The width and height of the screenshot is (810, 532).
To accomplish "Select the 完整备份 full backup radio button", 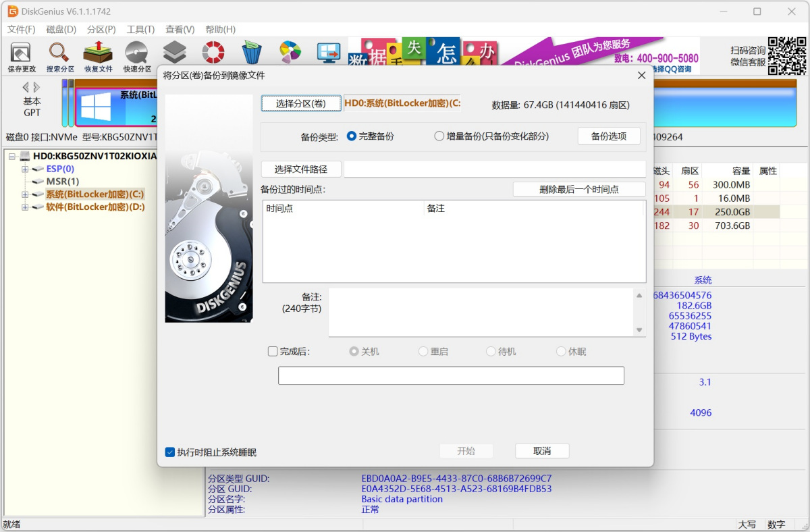I will pyautogui.click(x=352, y=136).
